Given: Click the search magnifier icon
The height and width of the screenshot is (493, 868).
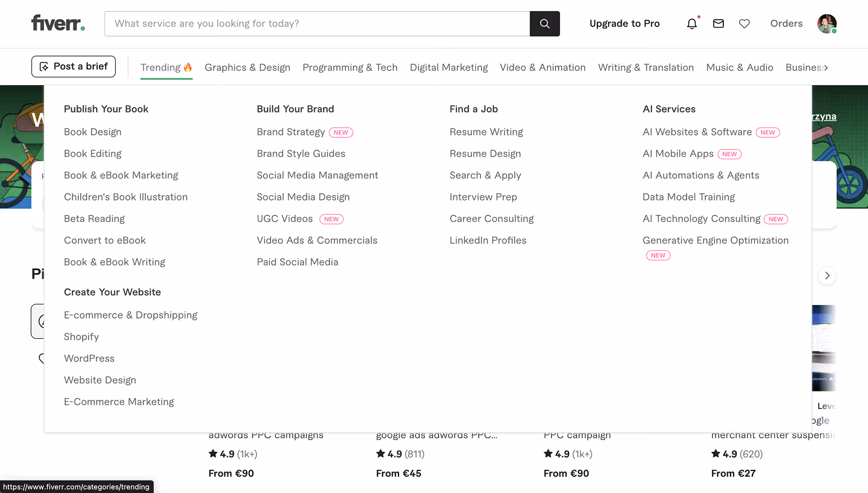Looking at the screenshot, I should (x=544, y=23).
